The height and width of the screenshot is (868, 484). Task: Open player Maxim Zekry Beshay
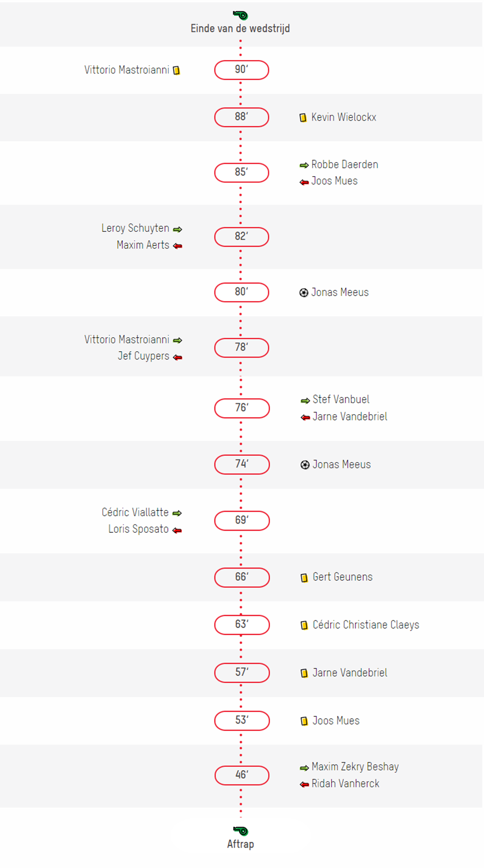point(355,766)
